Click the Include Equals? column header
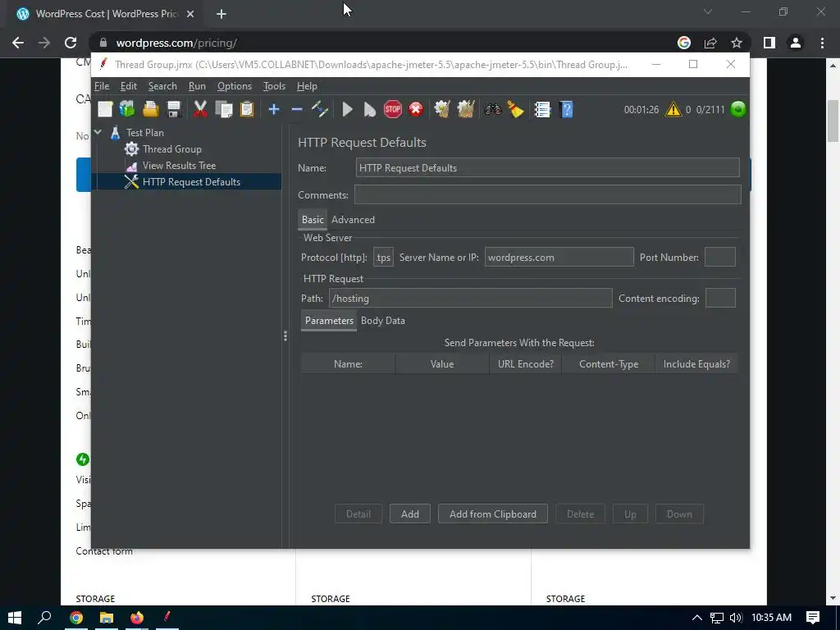This screenshot has width=840, height=630. pos(696,363)
